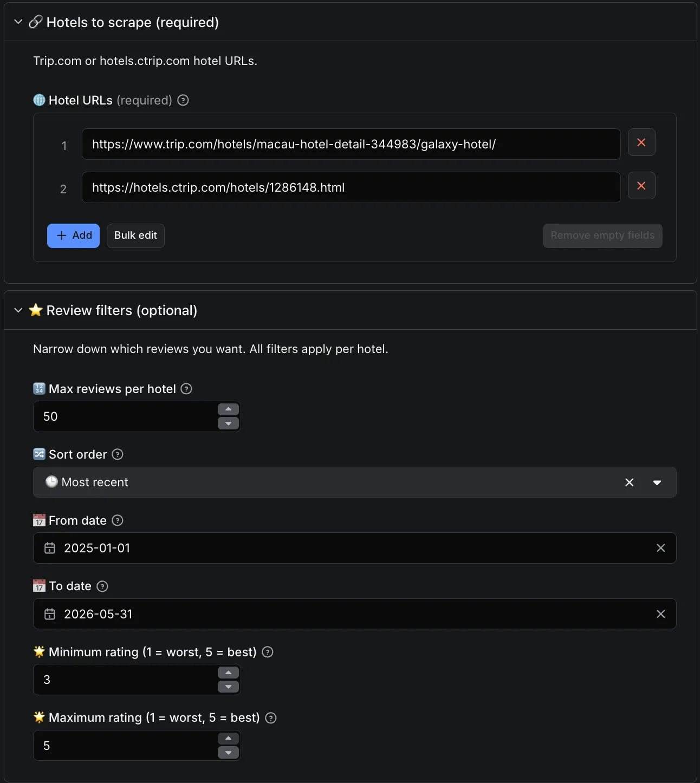Edit the hotels.ctrip.com 1286148 URL field
700x783 pixels.
pos(351,187)
